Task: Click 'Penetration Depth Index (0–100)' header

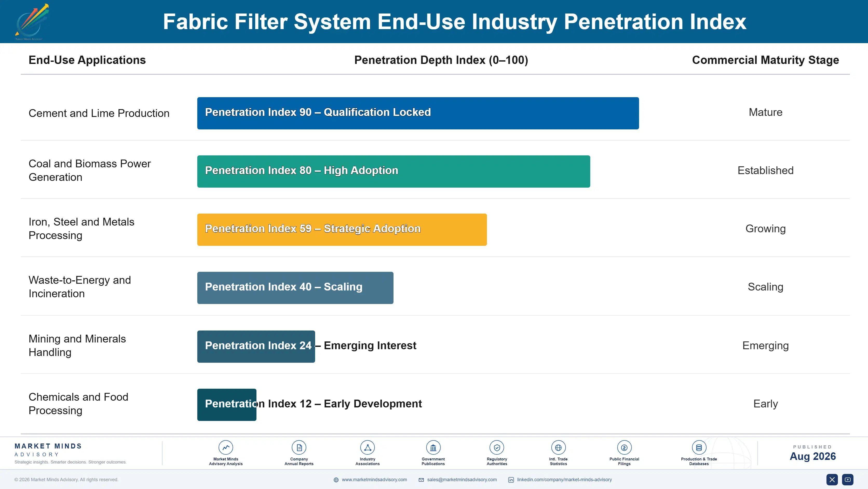Action: tap(441, 60)
